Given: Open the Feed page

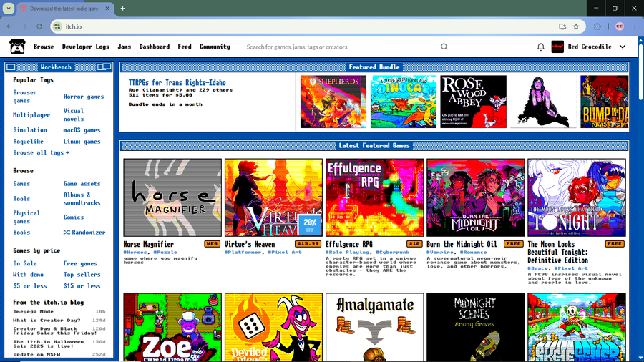Looking at the screenshot, I should (x=185, y=47).
